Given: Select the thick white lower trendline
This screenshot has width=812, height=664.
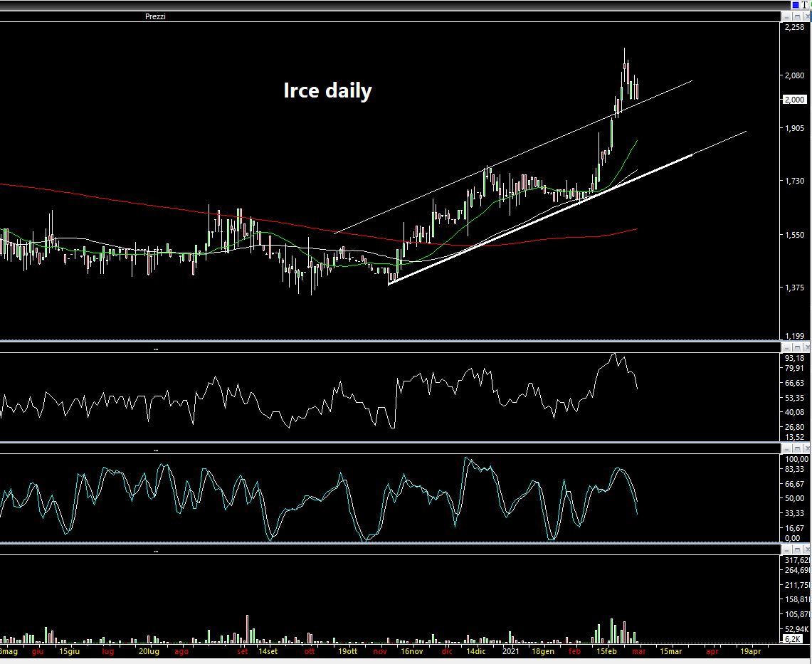Looking at the screenshot, I should [540, 220].
